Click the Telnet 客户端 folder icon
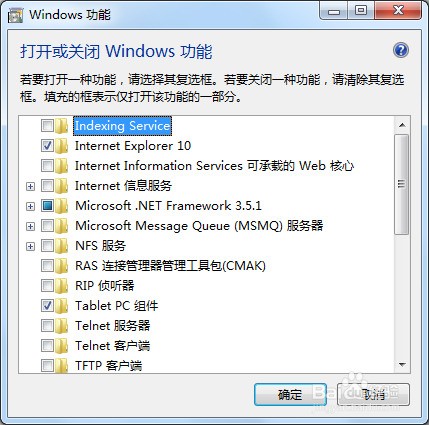The image size is (429, 425). tap(61, 346)
